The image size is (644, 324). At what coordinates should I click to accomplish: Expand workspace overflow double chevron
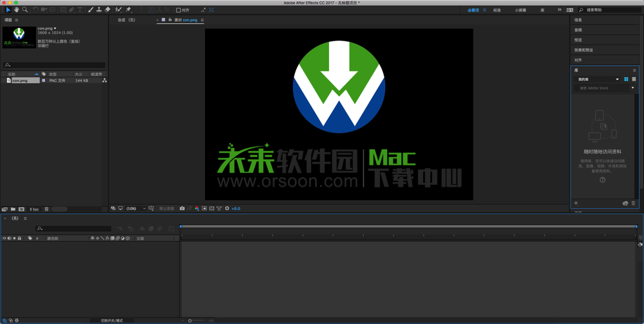[560, 10]
